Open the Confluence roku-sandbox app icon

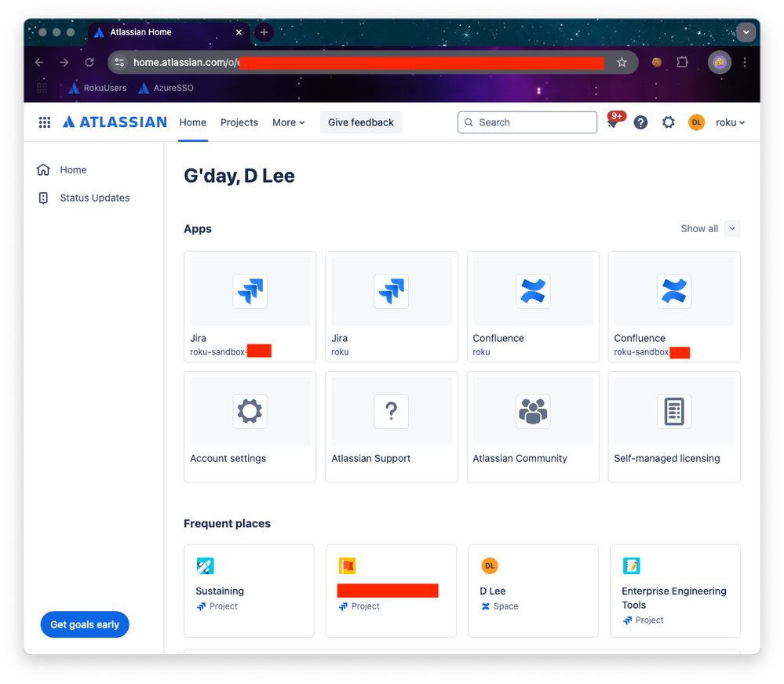pyautogui.click(x=674, y=291)
